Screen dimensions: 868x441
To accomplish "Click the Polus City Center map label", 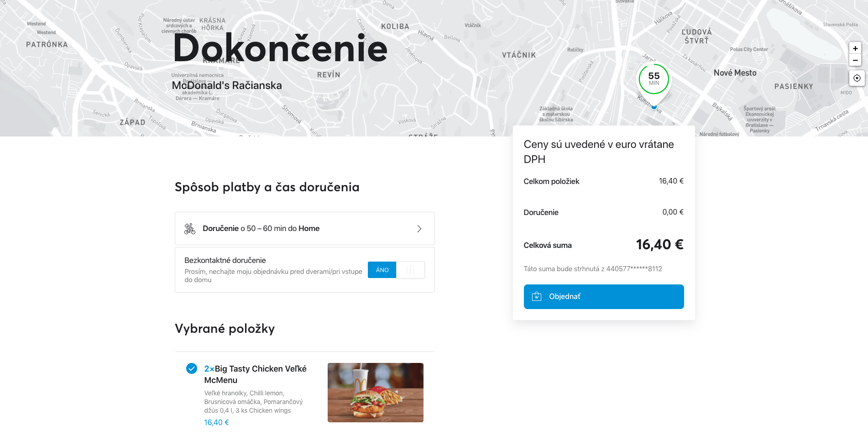I will coord(749,49).
